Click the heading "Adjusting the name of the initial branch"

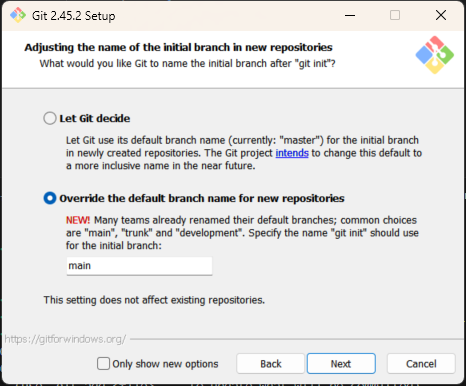[x=178, y=47]
